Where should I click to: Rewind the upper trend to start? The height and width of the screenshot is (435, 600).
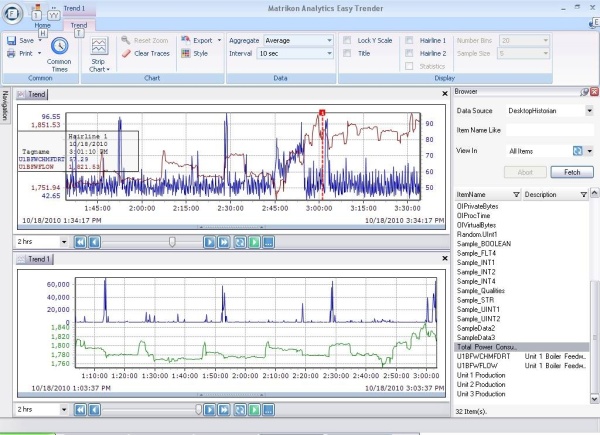pos(80,242)
